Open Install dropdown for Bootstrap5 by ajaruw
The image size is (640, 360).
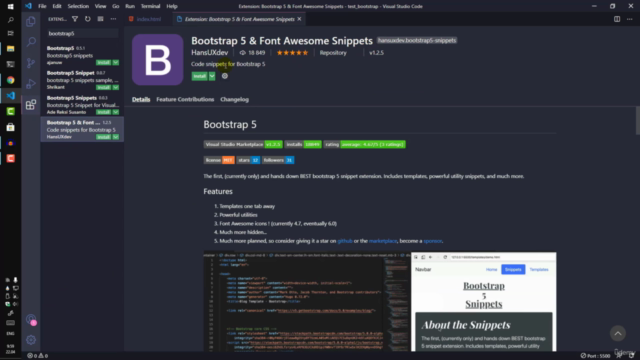[x=116, y=62]
